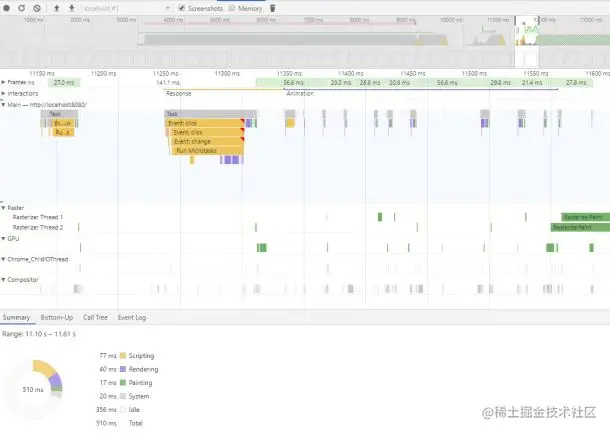
Task: Toggle the Screenshots checkbox
Action: point(181,8)
